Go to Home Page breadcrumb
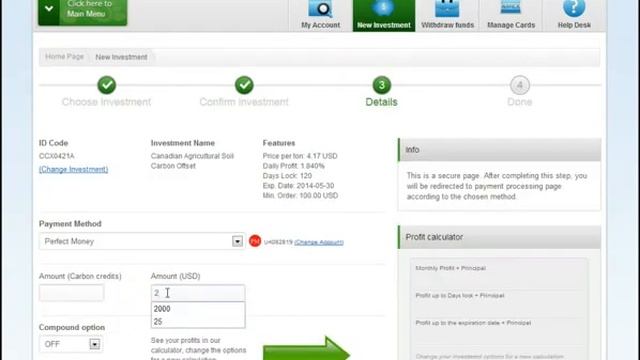This screenshot has width=640, height=360. [x=64, y=57]
